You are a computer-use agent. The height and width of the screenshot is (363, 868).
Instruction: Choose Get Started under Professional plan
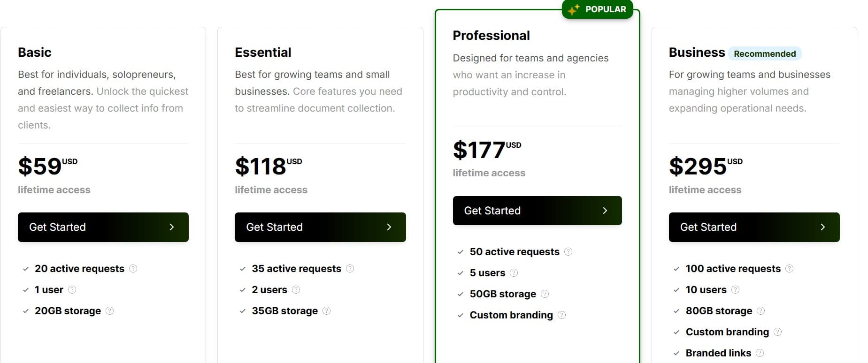point(537,211)
